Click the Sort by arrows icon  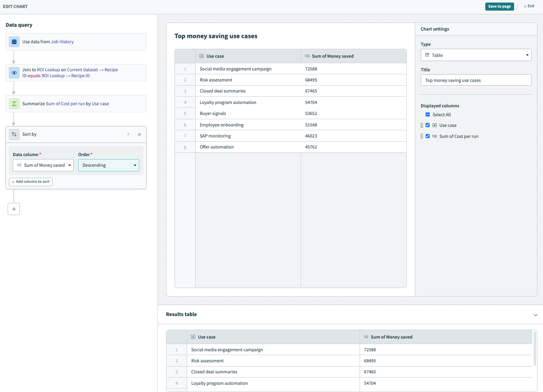tap(14, 134)
